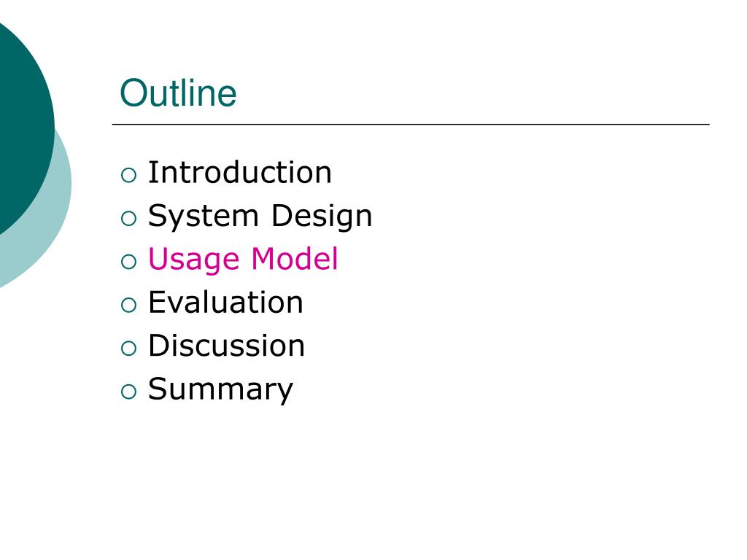Viewport: 747px width, 560px height.
Task: Click the Evaluation outline entry
Action: point(225,302)
